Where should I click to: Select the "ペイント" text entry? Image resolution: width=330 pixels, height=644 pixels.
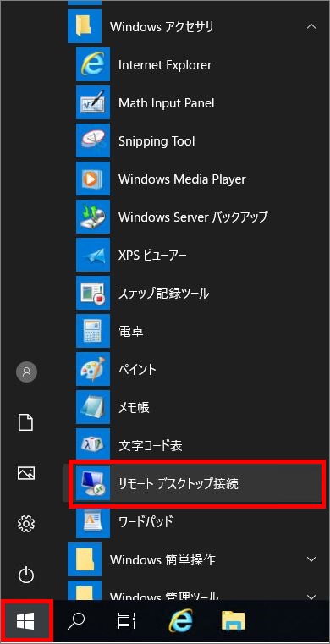(x=137, y=370)
